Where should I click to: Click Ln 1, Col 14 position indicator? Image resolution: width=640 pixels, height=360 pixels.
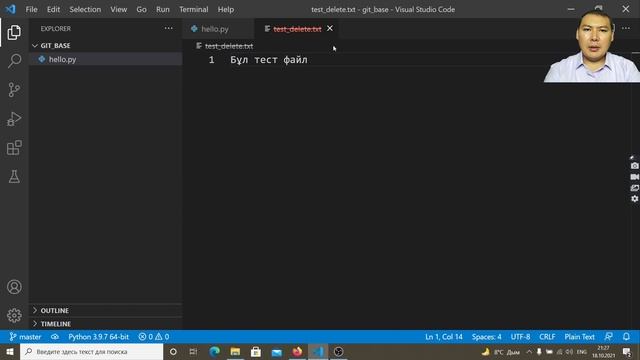[444, 337]
